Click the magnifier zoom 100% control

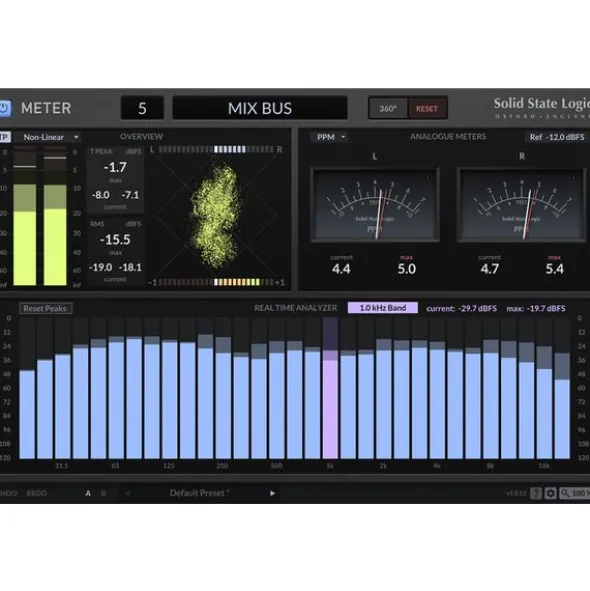tap(575, 493)
